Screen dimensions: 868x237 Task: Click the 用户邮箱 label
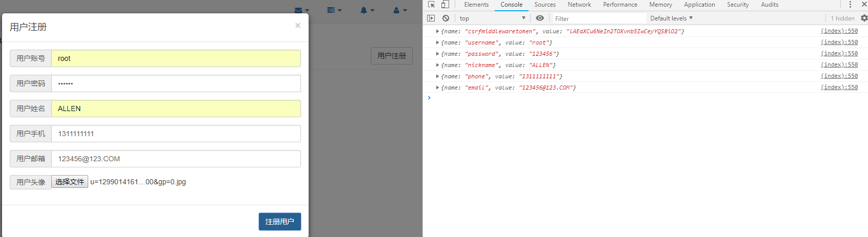(x=31, y=159)
